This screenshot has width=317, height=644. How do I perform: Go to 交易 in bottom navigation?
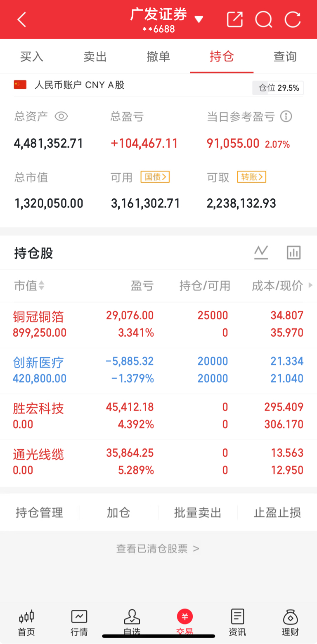click(185, 623)
